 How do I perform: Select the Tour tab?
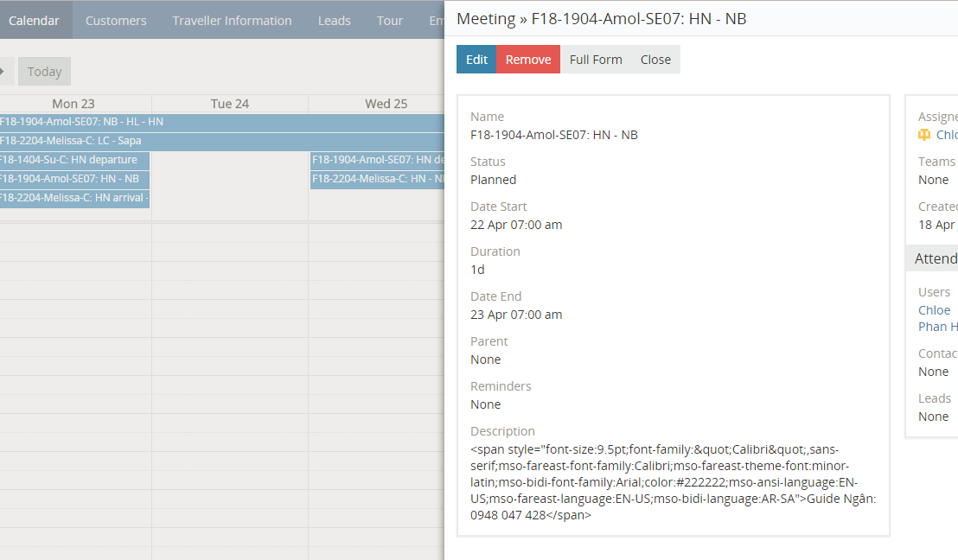click(389, 20)
